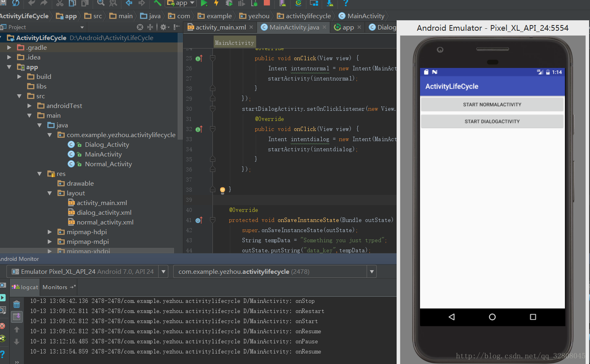Click the scroll from source target icon
590x364 pixels.
[x=140, y=27]
